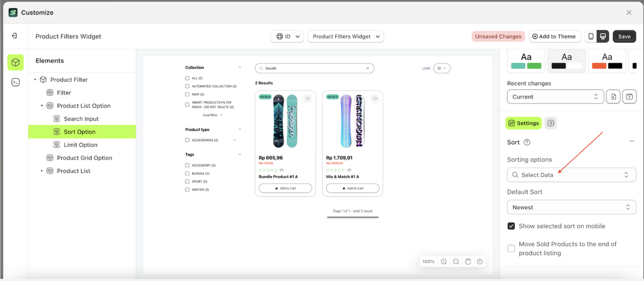The image size is (644, 281).
Task: Switch to the Settings tab in right panel
Action: point(523,123)
